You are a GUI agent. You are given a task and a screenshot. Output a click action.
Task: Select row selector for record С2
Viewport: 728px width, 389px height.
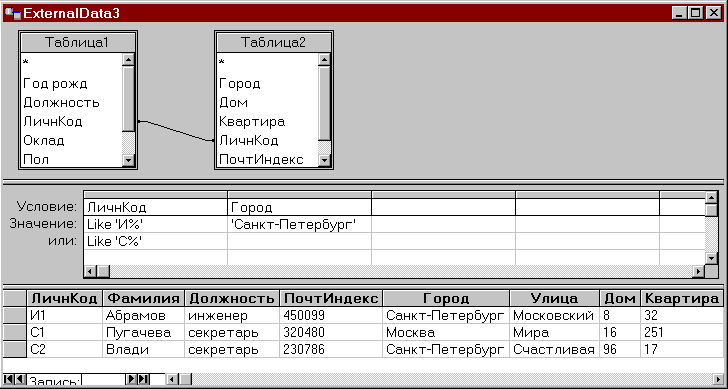[x=14, y=349]
